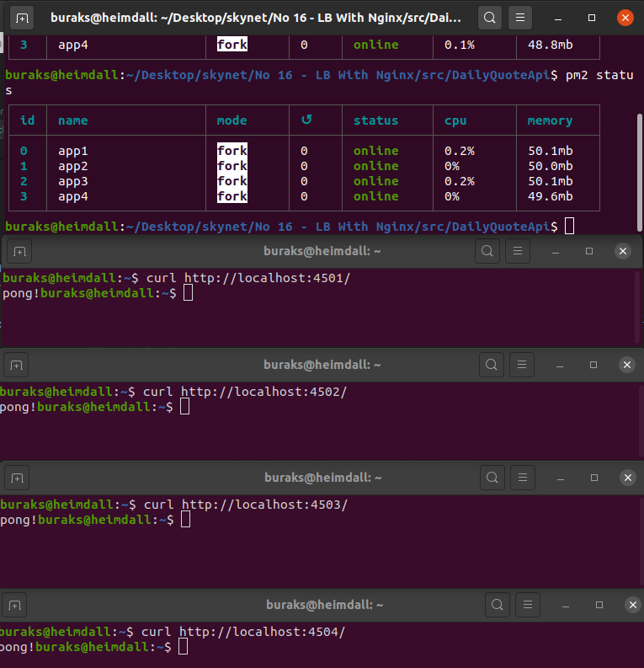Create new tab in the localhost:4503 terminal
Image resolution: width=644 pixels, height=668 pixels.
tap(18, 478)
